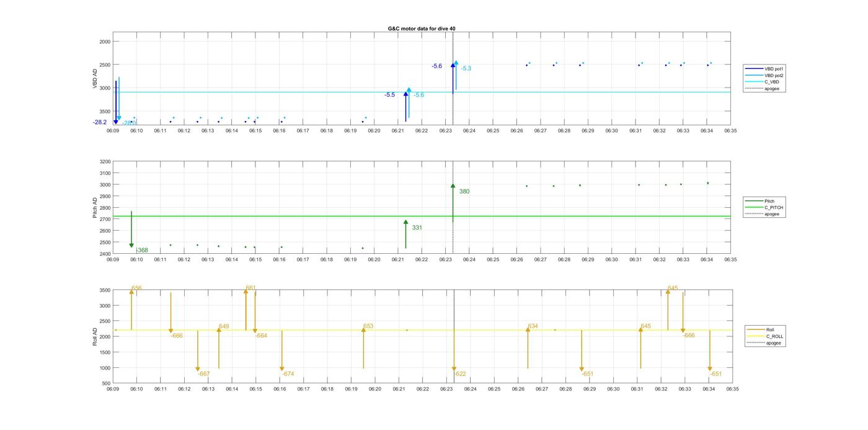Click the '3100' pitch y-axis tick
Viewport: 868px width, 430px height.
pyautogui.click(x=104, y=173)
